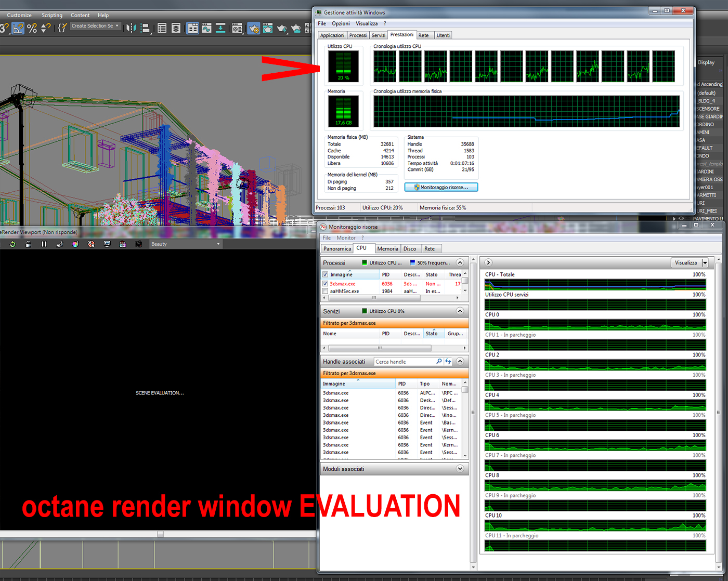Open Render Setup teapot icon
This screenshot has width=728, height=581.
click(x=254, y=28)
